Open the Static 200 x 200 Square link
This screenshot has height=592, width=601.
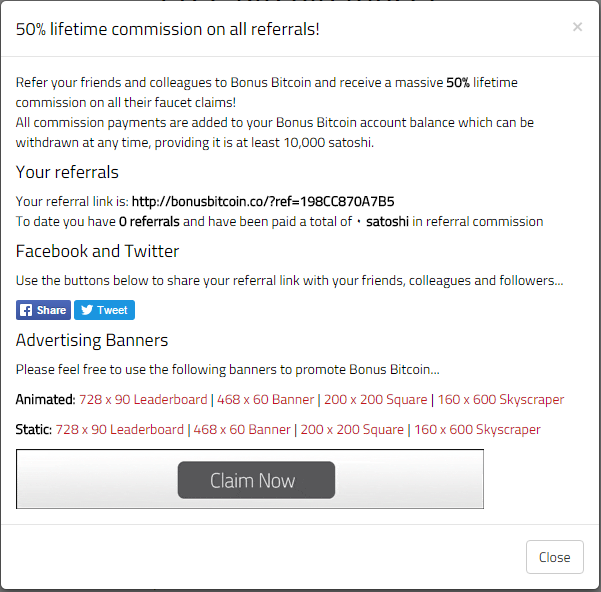point(352,430)
